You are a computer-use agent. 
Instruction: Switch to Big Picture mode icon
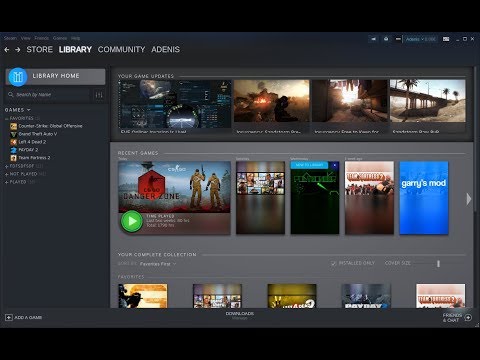(446, 39)
